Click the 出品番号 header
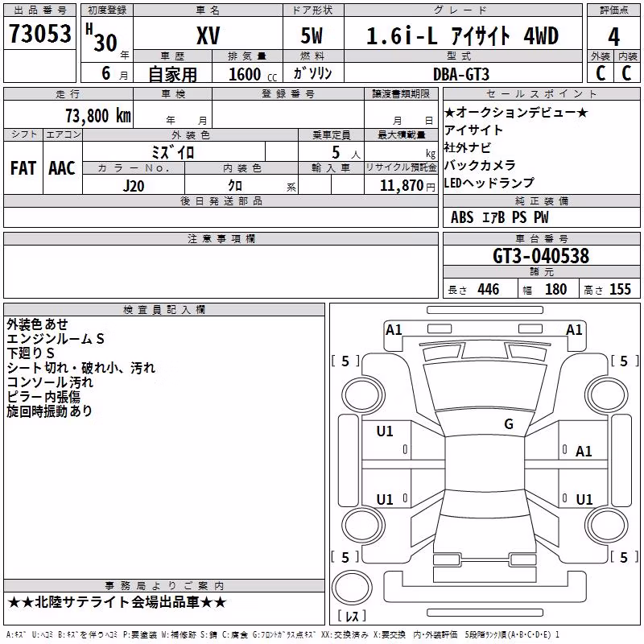This screenshot has width=644, height=644. [x=39, y=10]
